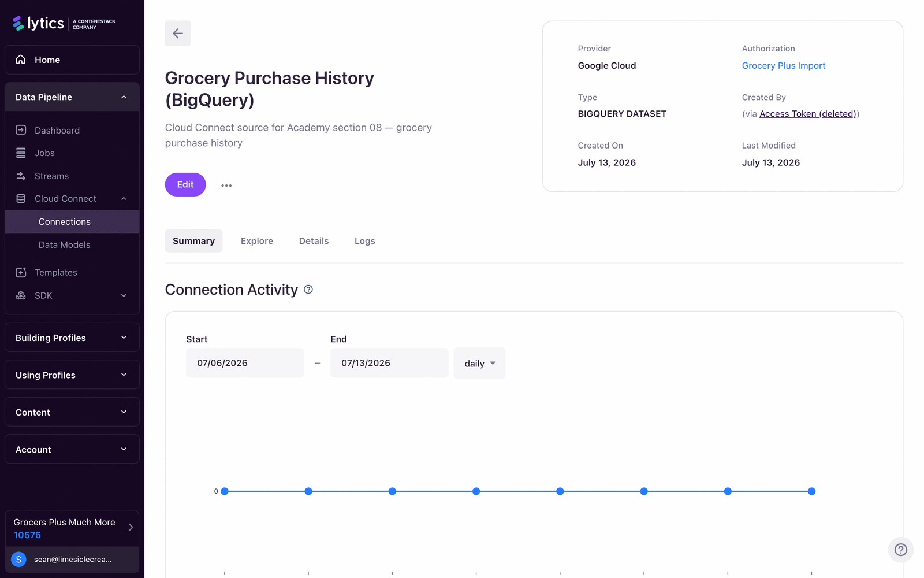Click the Streams arrows icon
This screenshot has width=924, height=578.
click(x=21, y=176)
